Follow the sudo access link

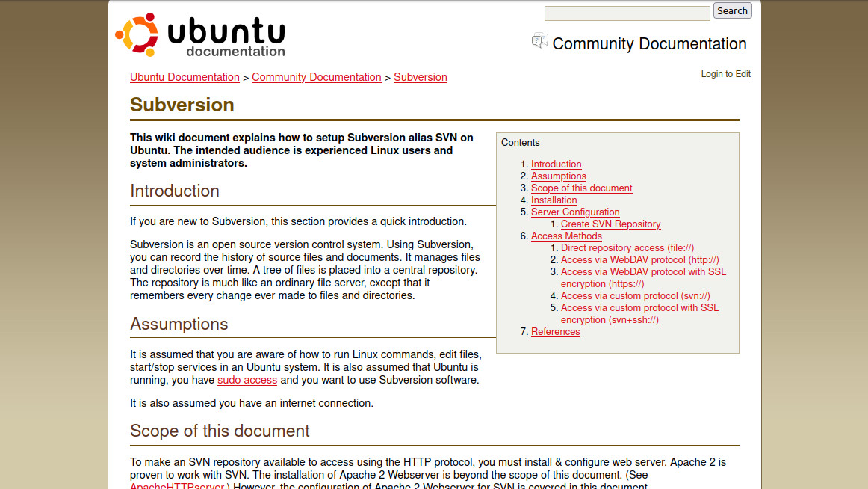247,380
